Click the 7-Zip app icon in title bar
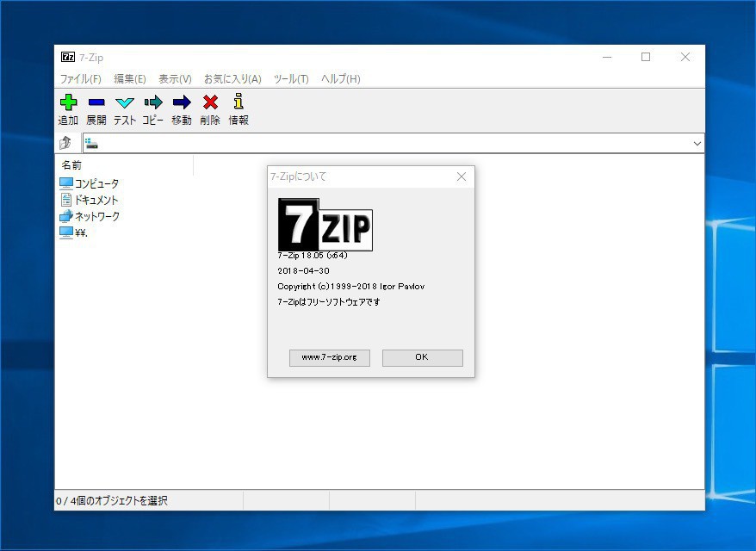The height and width of the screenshot is (551, 756). [x=68, y=57]
